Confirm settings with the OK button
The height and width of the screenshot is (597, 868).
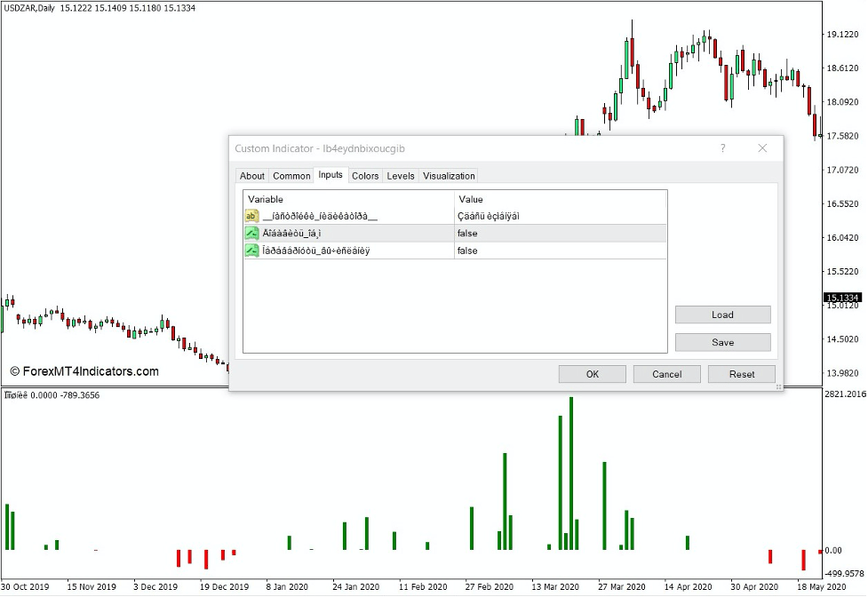(x=592, y=373)
